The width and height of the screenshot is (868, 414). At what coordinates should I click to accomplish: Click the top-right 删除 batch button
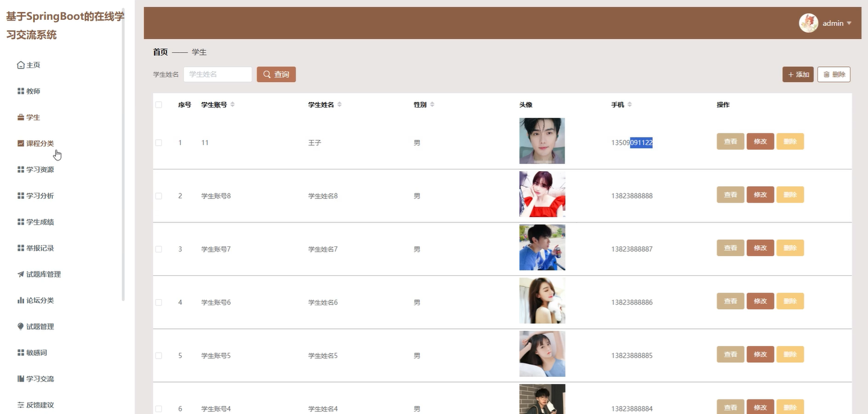pos(834,75)
